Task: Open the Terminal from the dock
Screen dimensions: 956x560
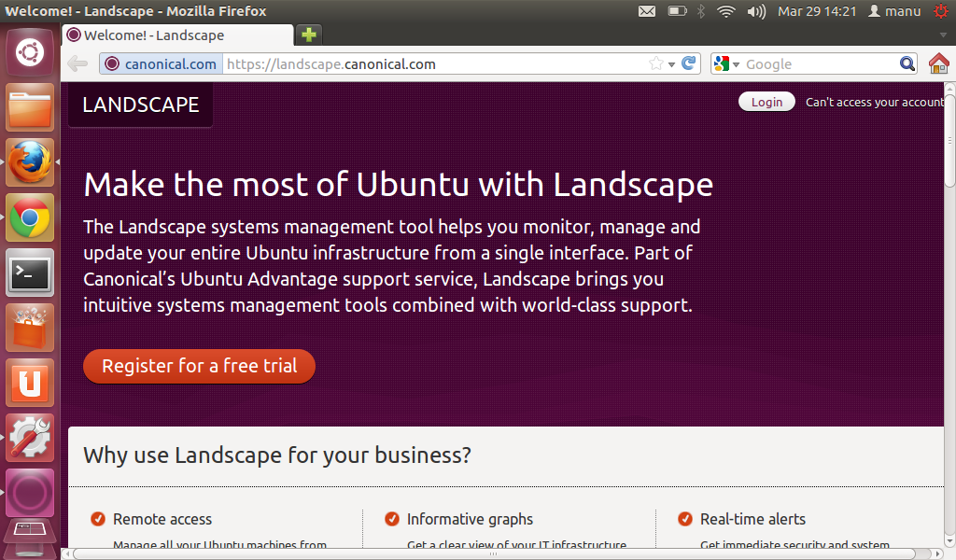Action: pyautogui.click(x=30, y=273)
